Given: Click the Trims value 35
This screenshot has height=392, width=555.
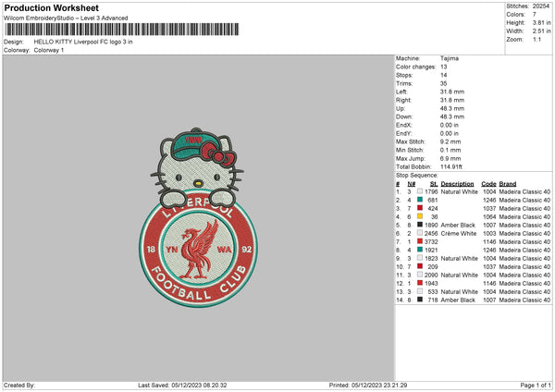Looking at the screenshot, I should (x=443, y=83).
